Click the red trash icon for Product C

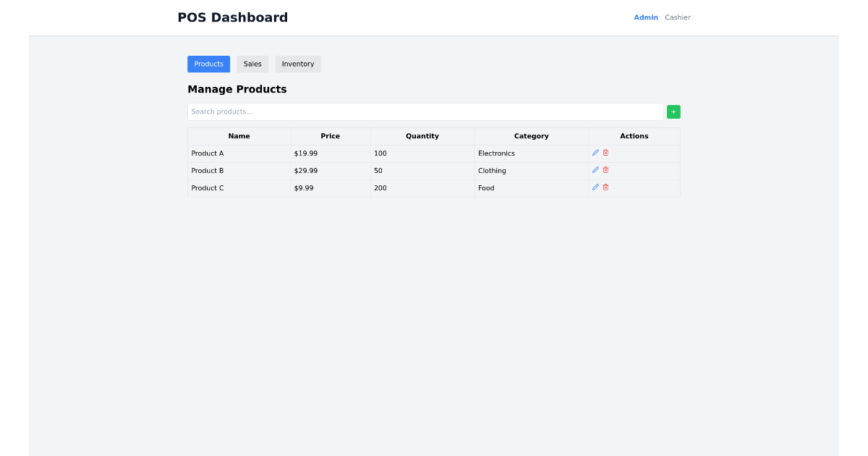[605, 187]
